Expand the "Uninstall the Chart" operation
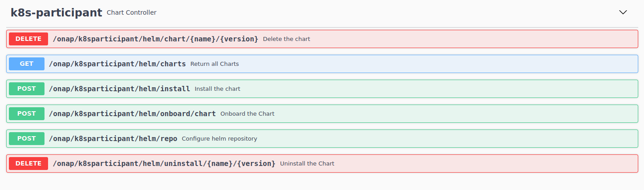Viewport: 644px width, 190px height. 307,163
